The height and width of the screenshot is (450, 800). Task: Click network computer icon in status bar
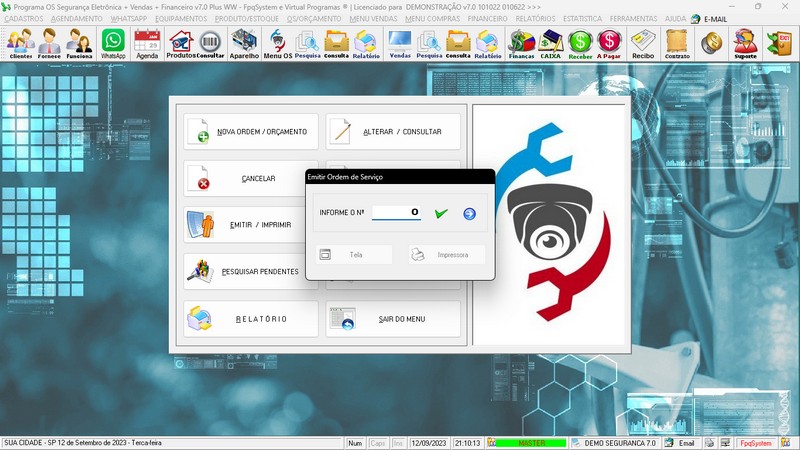pyautogui.click(x=725, y=443)
